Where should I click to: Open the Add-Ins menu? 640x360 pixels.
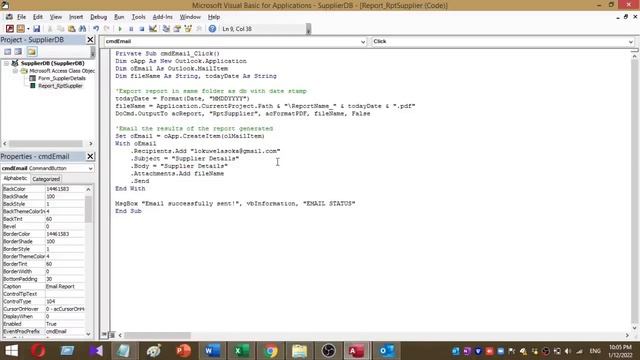(162, 17)
